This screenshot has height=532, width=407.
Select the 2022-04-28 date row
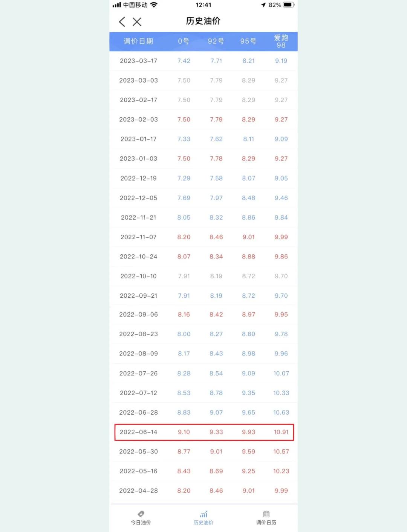tap(203, 490)
